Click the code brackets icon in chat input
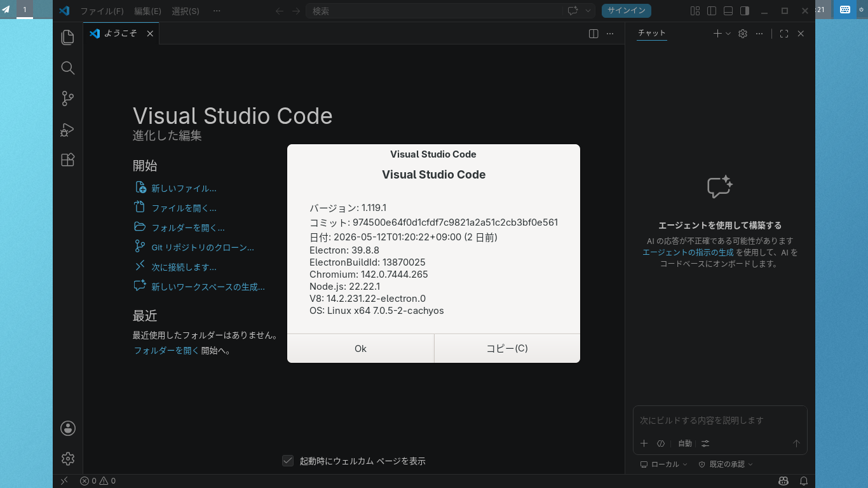This screenshot has height=488, width=868. click(661, 444)
